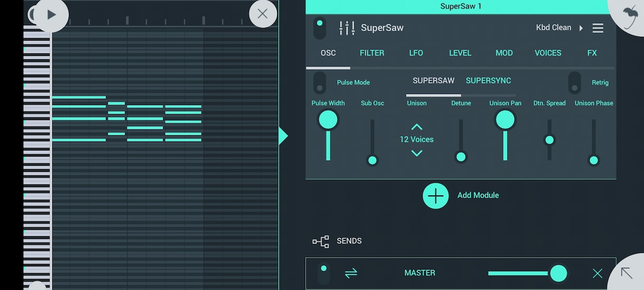Remove the MASTER send with X

(597, 273)
